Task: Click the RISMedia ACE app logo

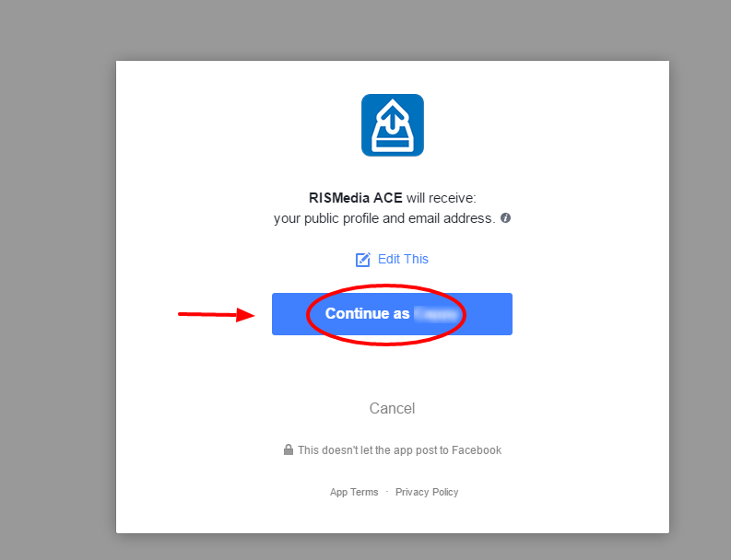Action: click(393, 125)
